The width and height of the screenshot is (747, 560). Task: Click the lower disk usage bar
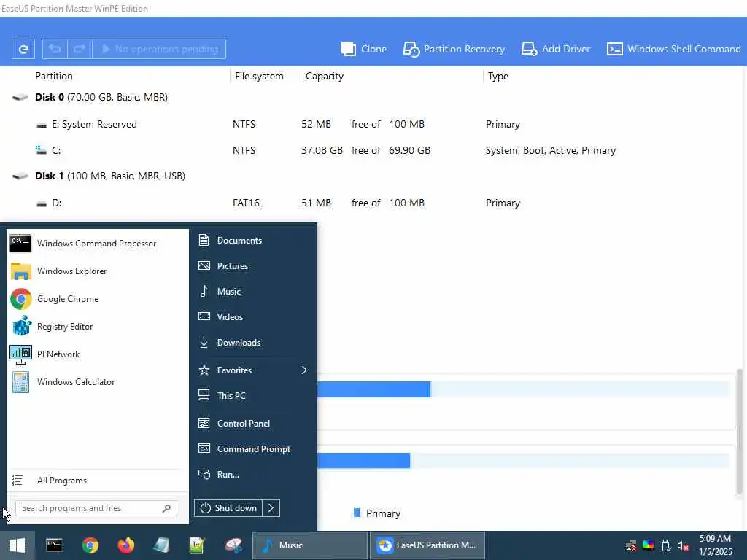click(523, 461)
